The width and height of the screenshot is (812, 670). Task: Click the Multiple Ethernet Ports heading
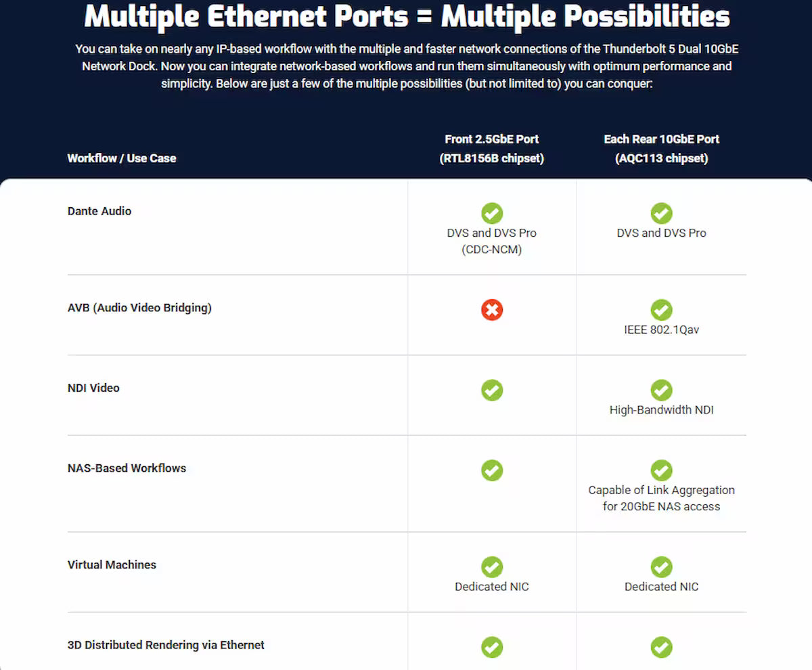click(x=407, y=18)
